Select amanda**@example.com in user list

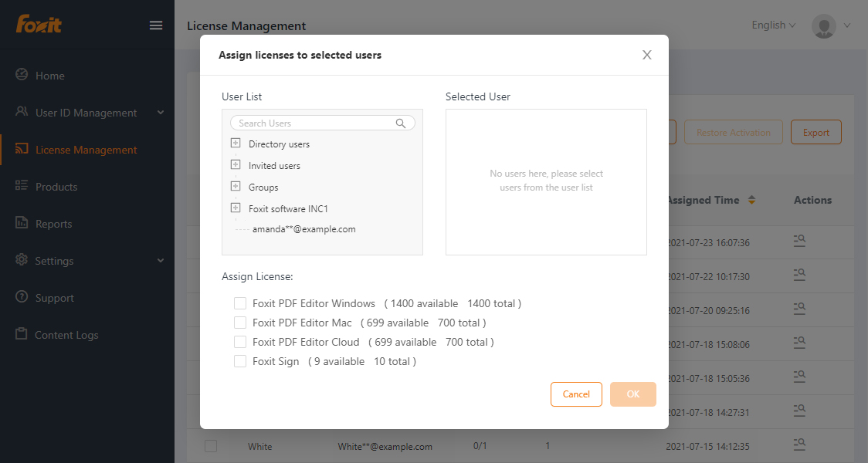click(x=304, y=229)
